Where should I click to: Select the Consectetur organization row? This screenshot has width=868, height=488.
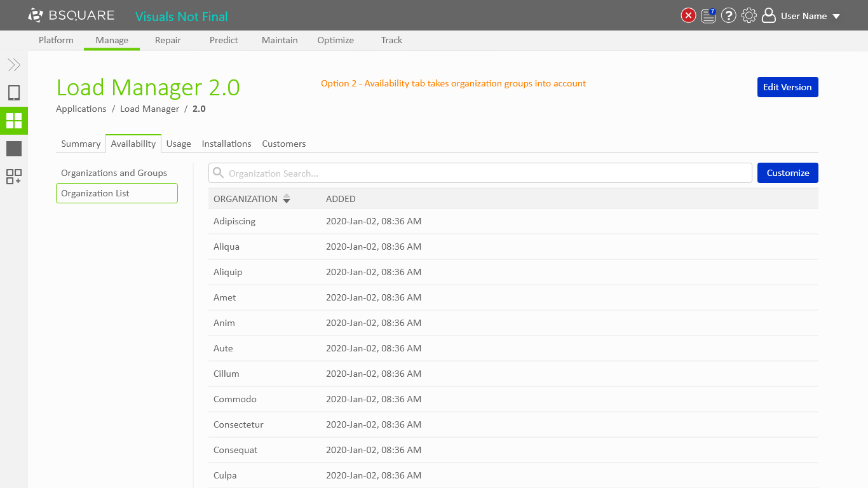[x=238, y=424]
